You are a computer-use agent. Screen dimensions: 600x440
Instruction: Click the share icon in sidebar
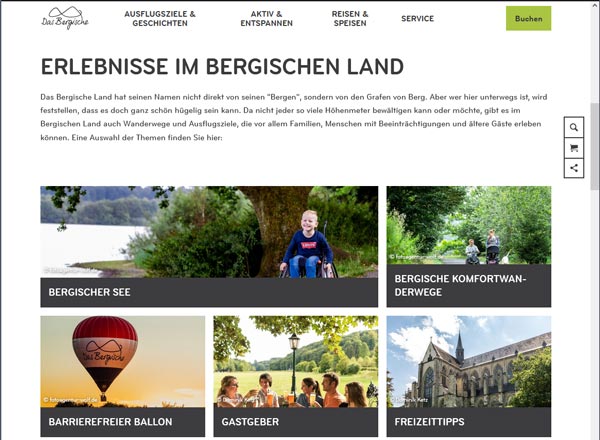tap(574, 168)
